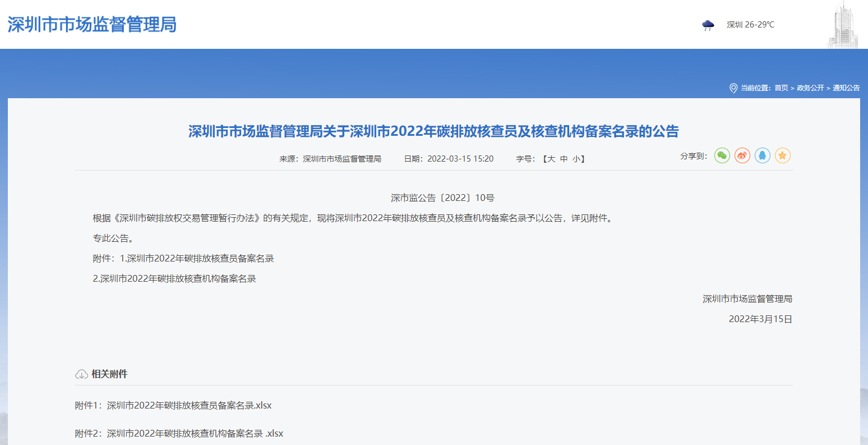The height and width of the screenshot is (445, 868).
Task: Open 通知公告 in the breadcrumb
Action: (x=846, y=88)
